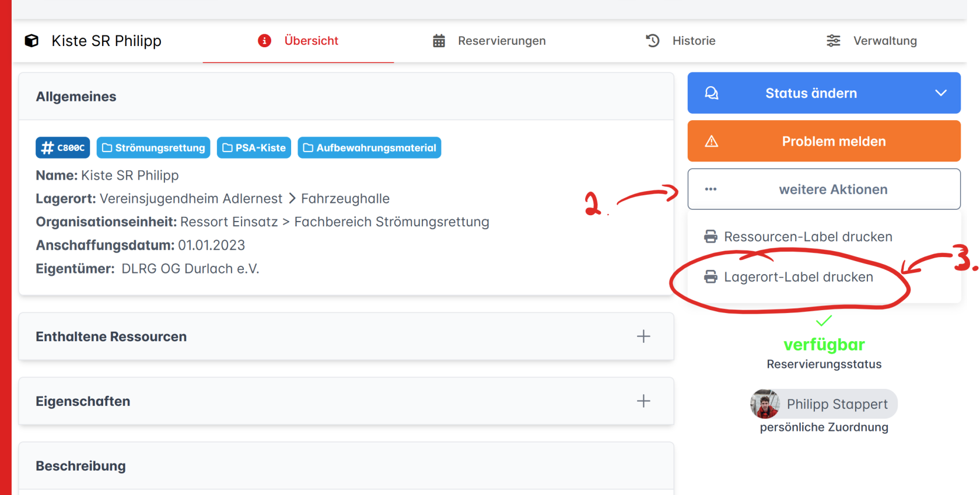980x495 pixels.
Task: Click the warning triangle on Problem melden
Action: click(x=711, y=142)
